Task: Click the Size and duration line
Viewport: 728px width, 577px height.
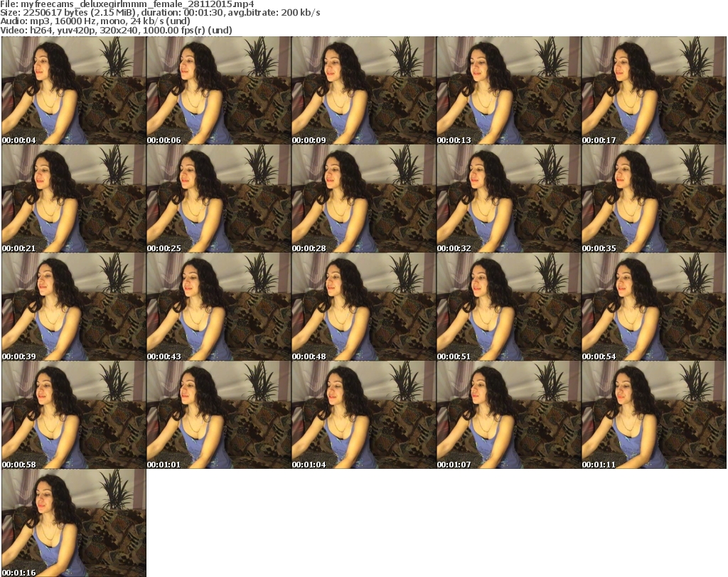Action: (160, 13)
